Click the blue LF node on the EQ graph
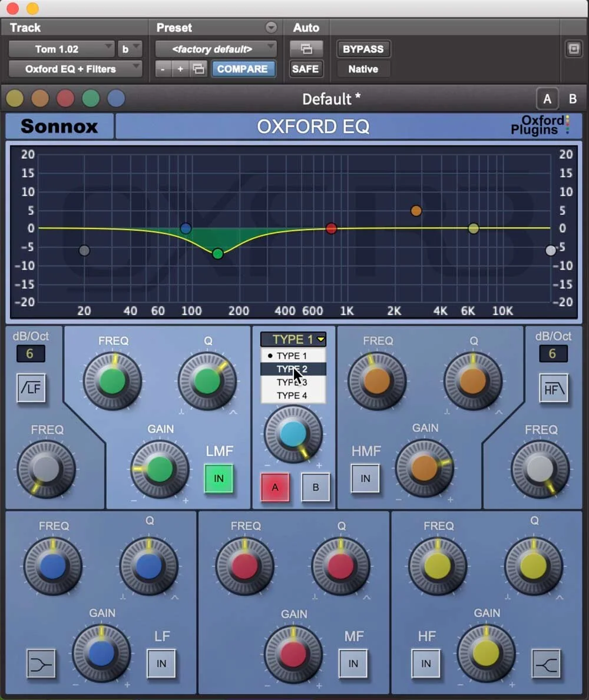Image resolution: width=589 pixels, height=700 pixels. [x=186, y=228]
